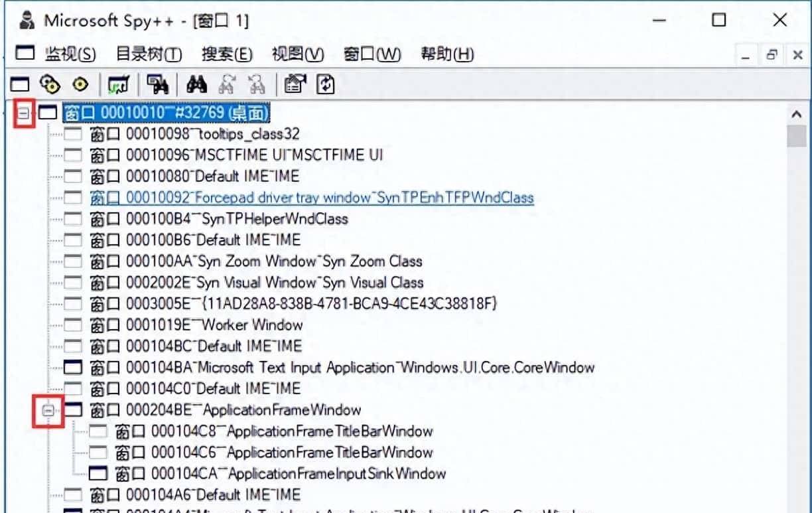Collapse the 000204BE ApplicationFrameWindow node

click(48, 411)
